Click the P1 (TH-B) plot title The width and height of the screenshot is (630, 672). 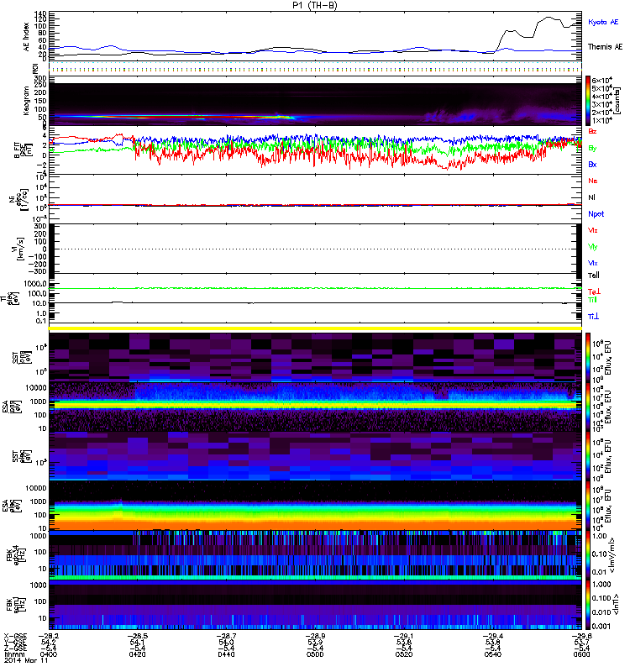[x=315, y=5]
